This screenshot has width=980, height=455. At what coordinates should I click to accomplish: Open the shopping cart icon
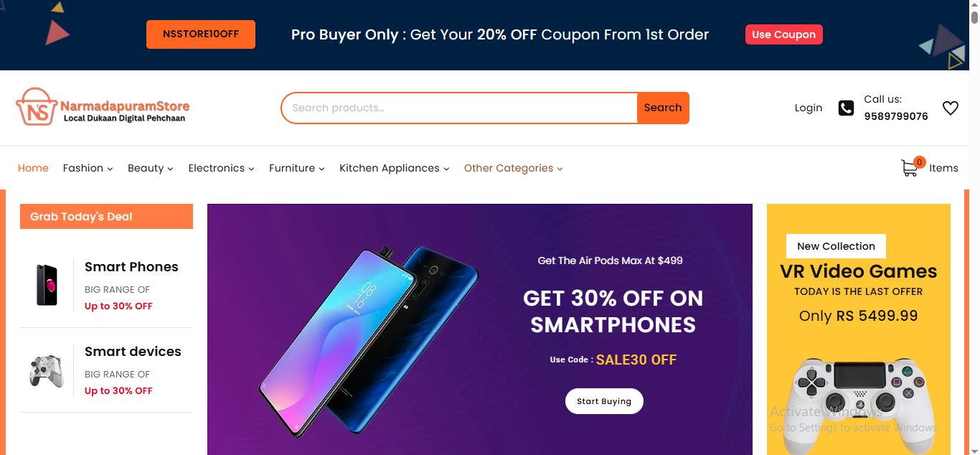click(909, 168)
